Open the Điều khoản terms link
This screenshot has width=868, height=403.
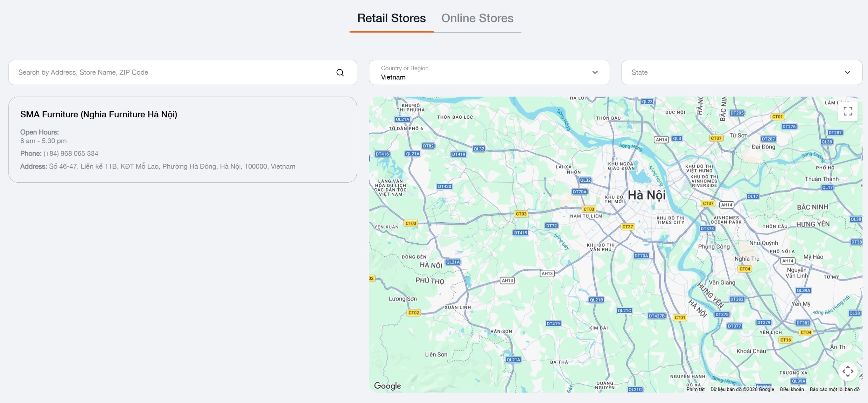click(x=792, y=389)
